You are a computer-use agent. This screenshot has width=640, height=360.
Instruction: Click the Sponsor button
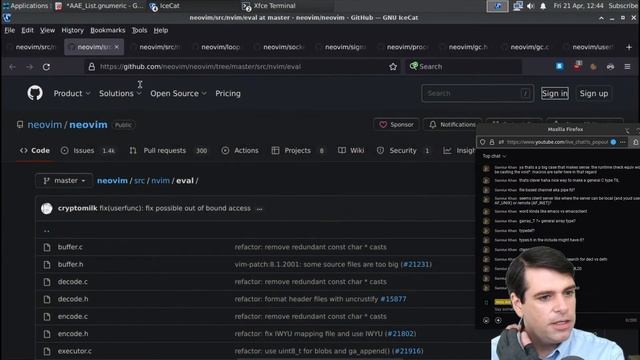pyautogui.click(x=396, y=124)
